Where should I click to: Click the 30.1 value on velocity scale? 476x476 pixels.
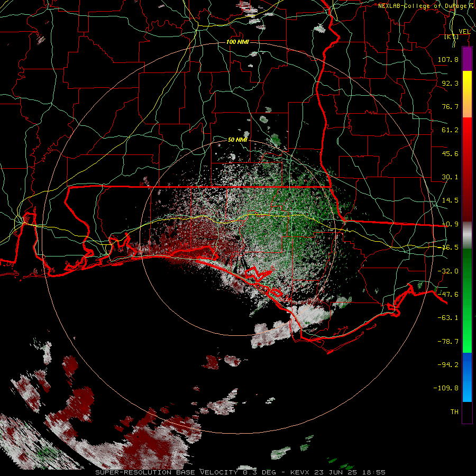[450, 177]
